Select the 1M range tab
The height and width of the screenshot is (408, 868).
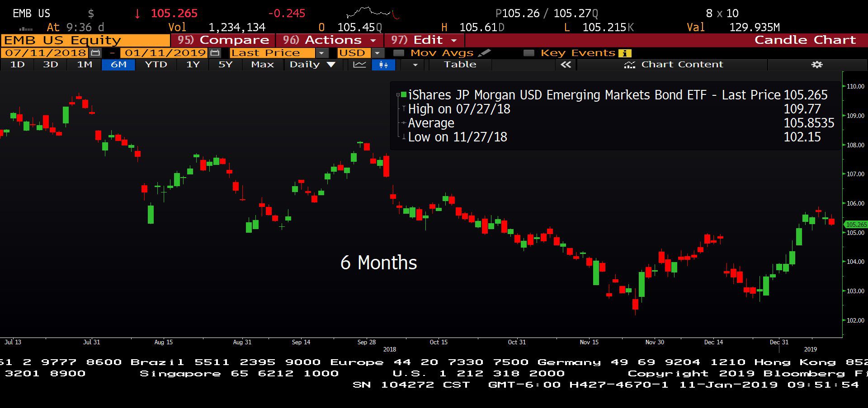pos(85,65)
